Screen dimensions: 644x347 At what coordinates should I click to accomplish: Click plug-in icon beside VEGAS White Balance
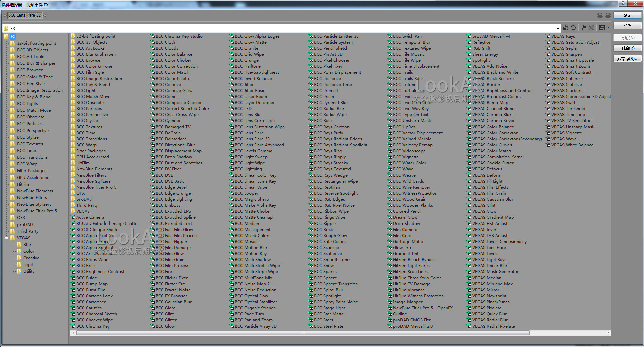548,145
